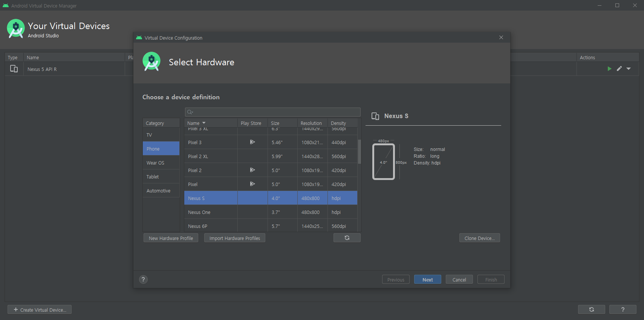Click the Size column header
The height and width of the screenshot is (320, 644).
[x=283, y=123]
